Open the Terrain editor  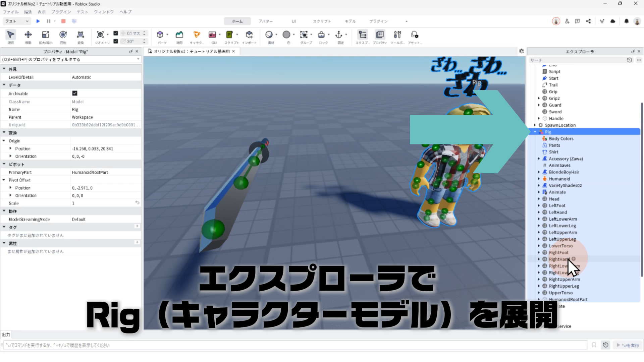tap(179, 35)
